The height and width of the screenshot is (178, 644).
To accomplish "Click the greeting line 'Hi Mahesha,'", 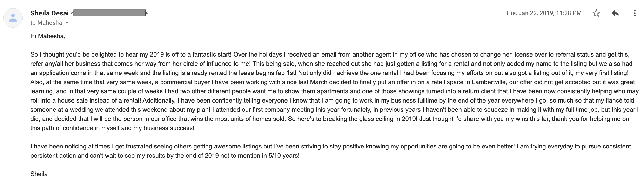I will click(x=48, y=36).
